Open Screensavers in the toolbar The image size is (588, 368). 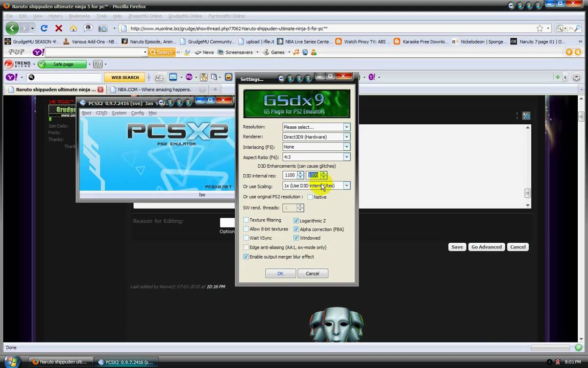pyautogui.click(x=235, y=52)
